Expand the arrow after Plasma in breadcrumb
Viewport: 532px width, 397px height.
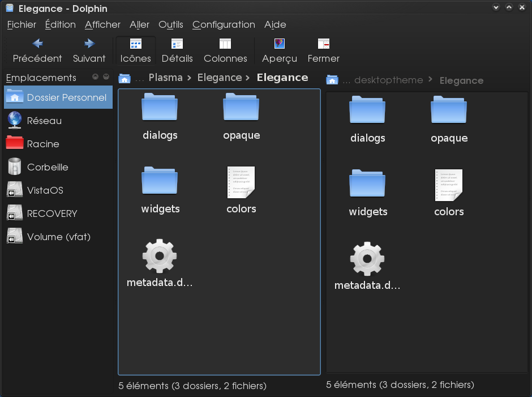click(190, 78)
